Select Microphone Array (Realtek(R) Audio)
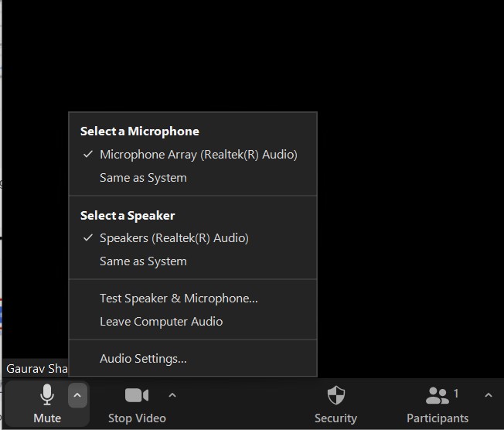This screenshot has width=504, height=430. coord(198,155)
